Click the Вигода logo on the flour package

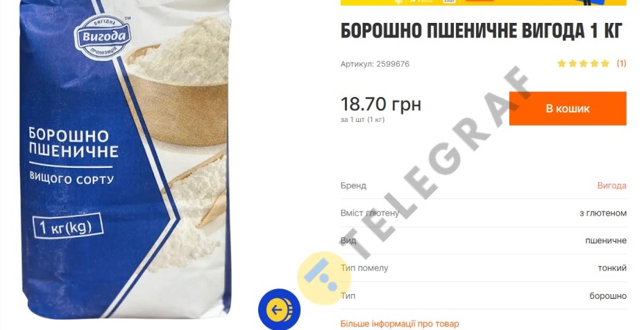[103, 37]
